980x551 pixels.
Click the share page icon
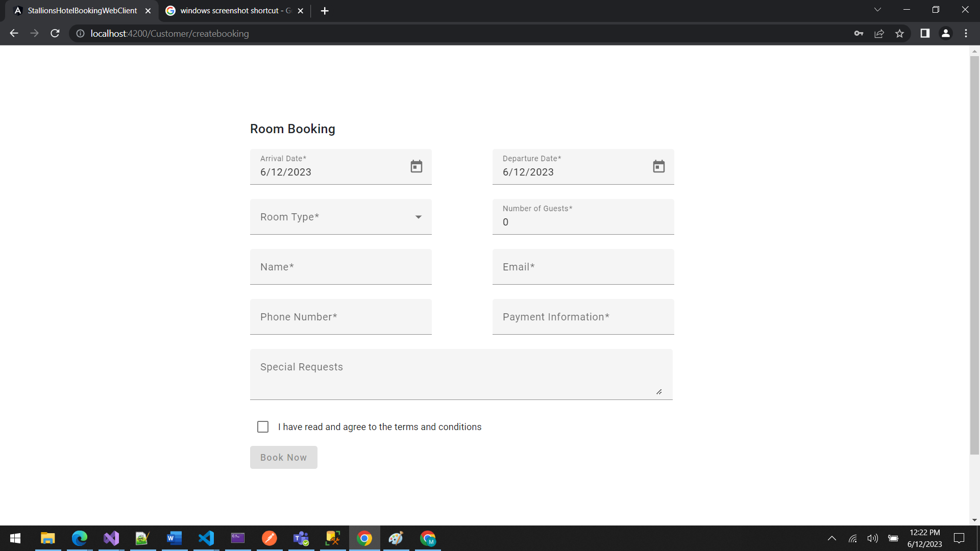pos(879,33)
